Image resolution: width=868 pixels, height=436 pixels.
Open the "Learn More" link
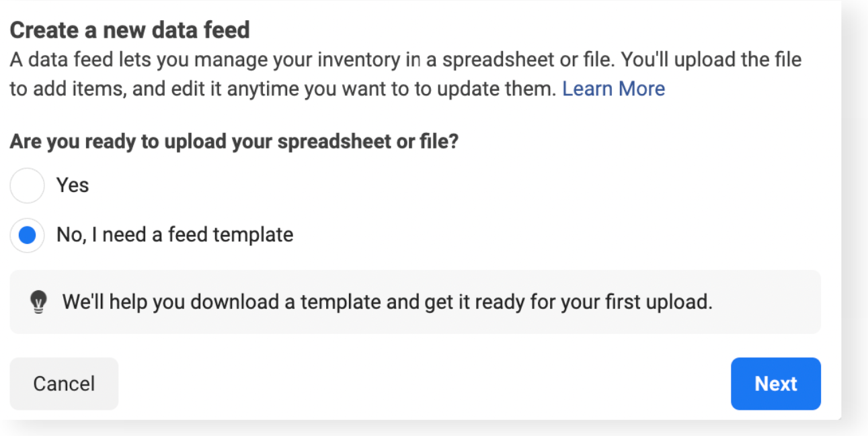613,89
